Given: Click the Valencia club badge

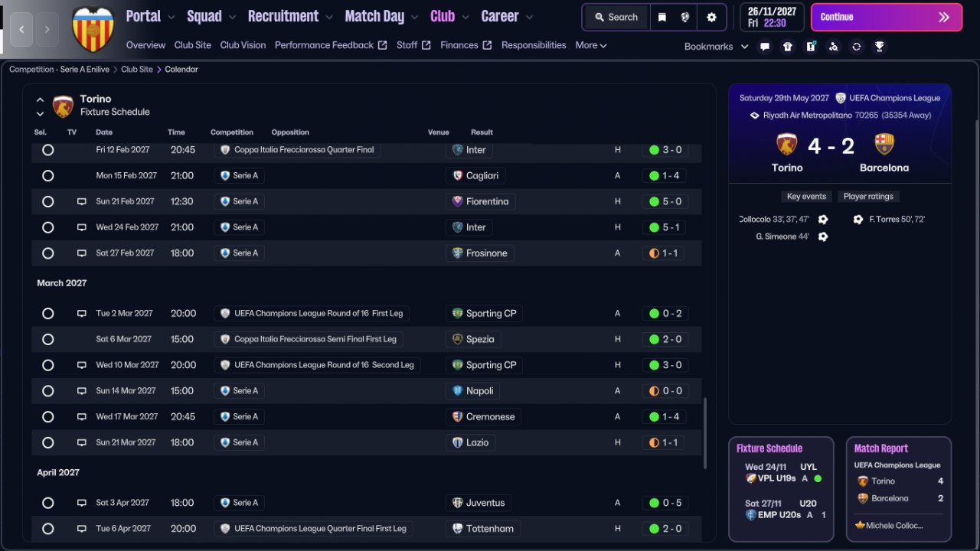Looking at the screenshot, I should click(x=93, y=29).
